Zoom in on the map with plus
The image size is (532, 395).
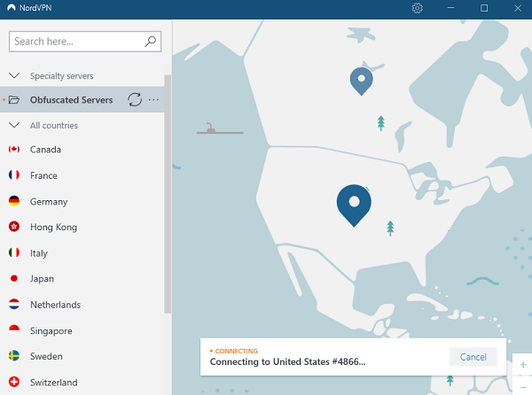pos(523,365)
